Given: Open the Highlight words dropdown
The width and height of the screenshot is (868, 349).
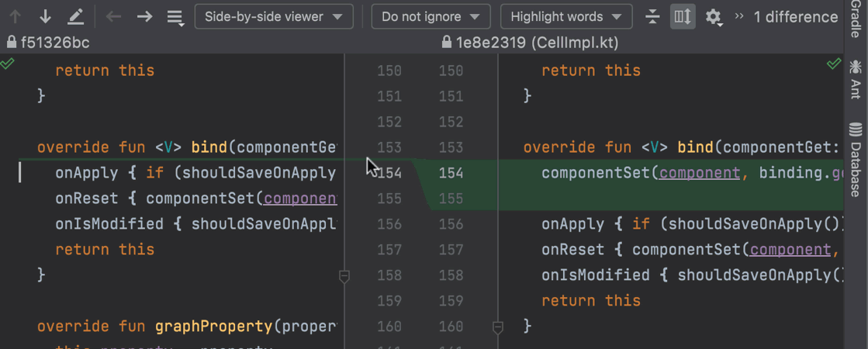Looking at the screenshot, I should tap(566, 16).
